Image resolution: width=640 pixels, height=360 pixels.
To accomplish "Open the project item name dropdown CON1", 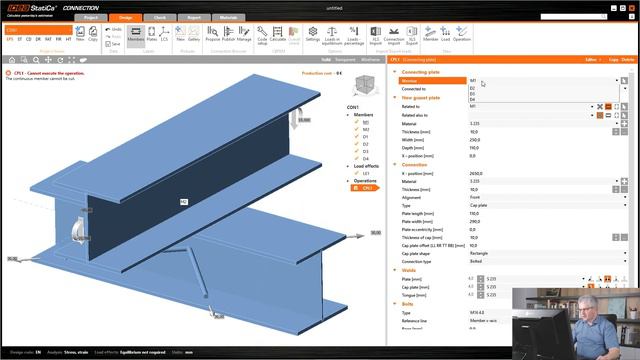I will tap(39, 30).
